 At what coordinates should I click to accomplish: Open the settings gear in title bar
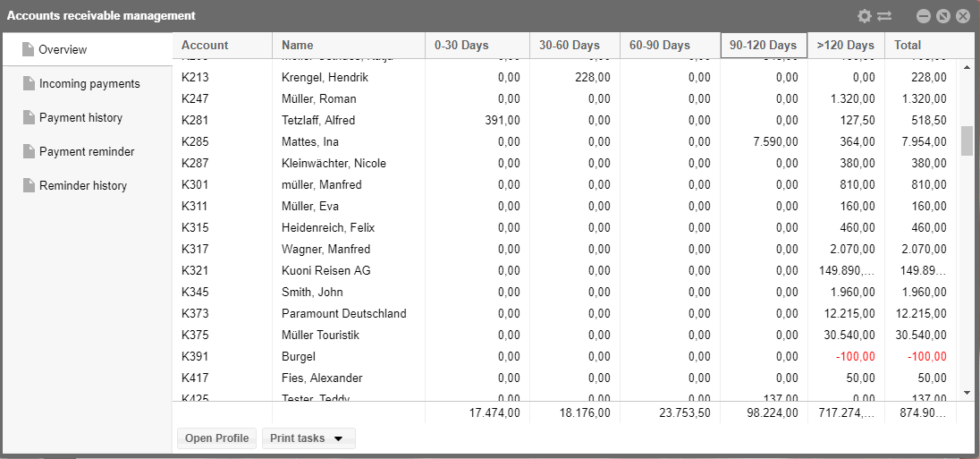(x=865, y=16)
